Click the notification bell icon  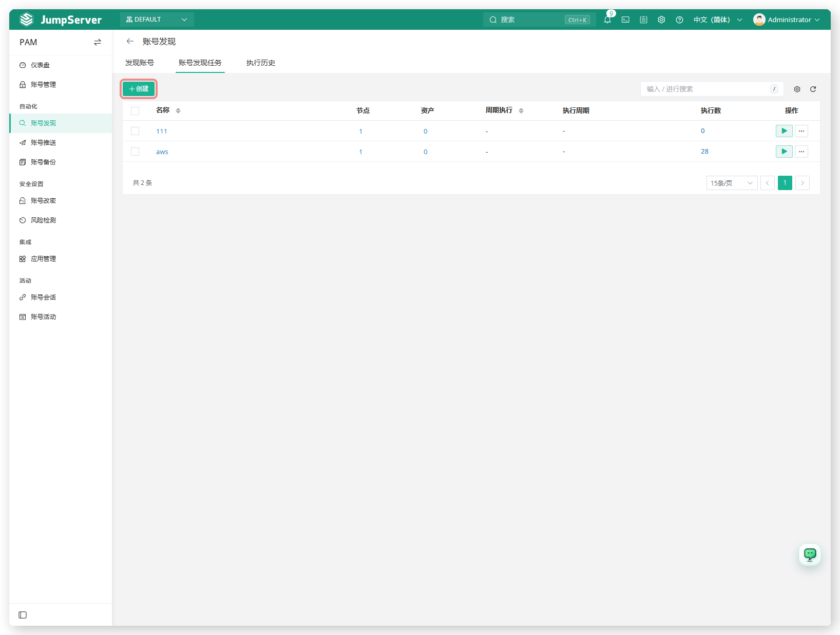coord(607,20)
